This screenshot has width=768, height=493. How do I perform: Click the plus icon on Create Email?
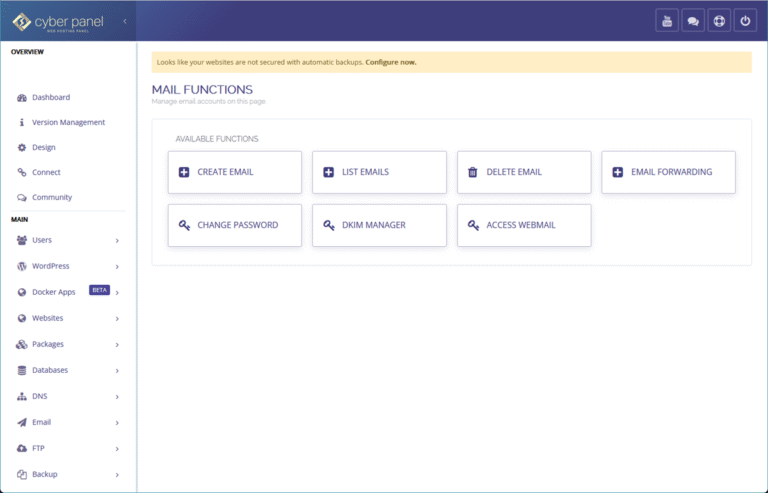tap(184, 172)
